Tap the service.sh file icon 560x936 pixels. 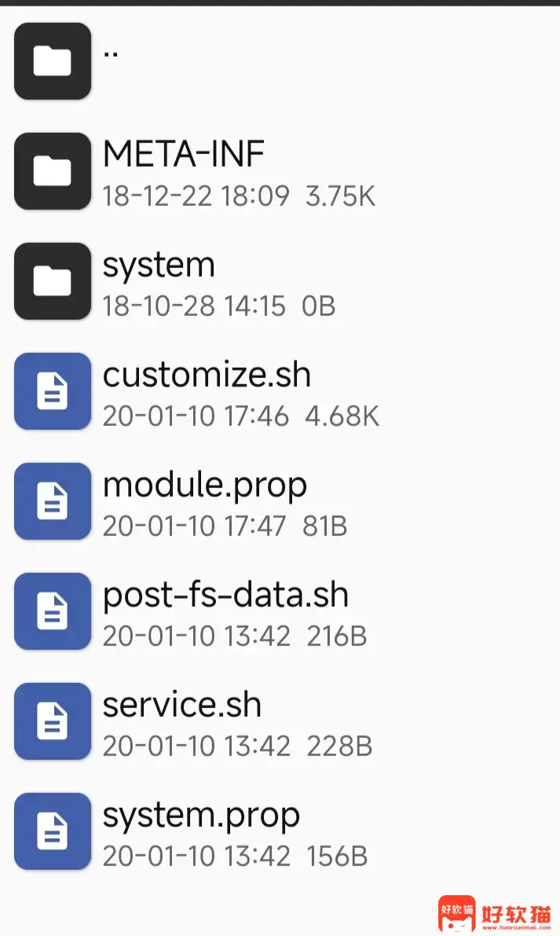53,721
